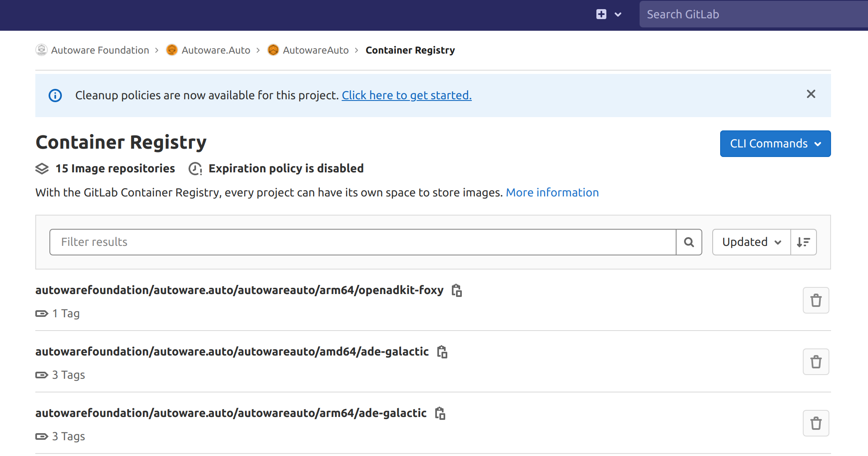Click tag icon under arm64/ade-galactic
Viewport: 868px width, 456px height.
pyautogui.click(x=42, y=436)
